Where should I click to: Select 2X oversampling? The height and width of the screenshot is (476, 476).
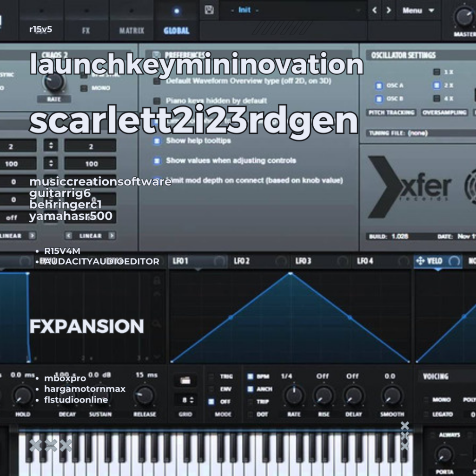click(x=436, y=86)
